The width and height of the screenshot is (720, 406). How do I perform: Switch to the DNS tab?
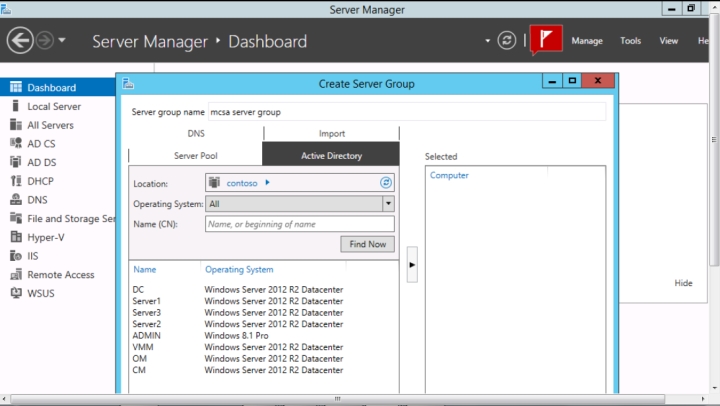coord(195,133)
